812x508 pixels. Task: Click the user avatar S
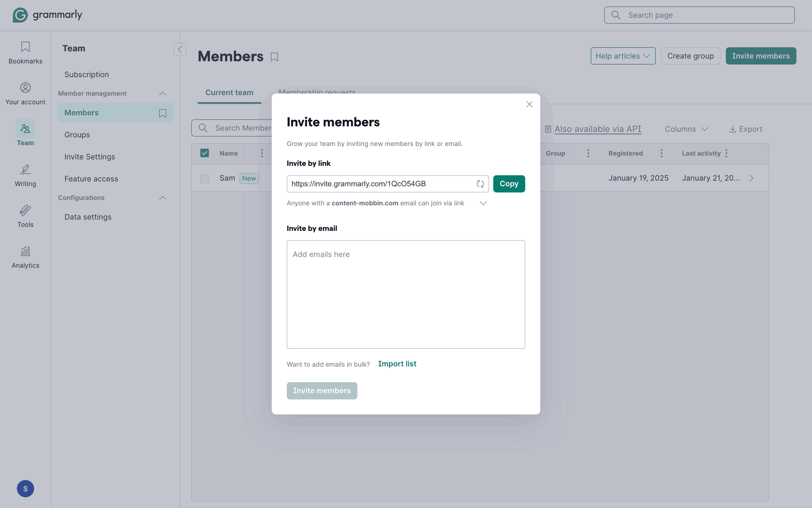tap(25, 489)
